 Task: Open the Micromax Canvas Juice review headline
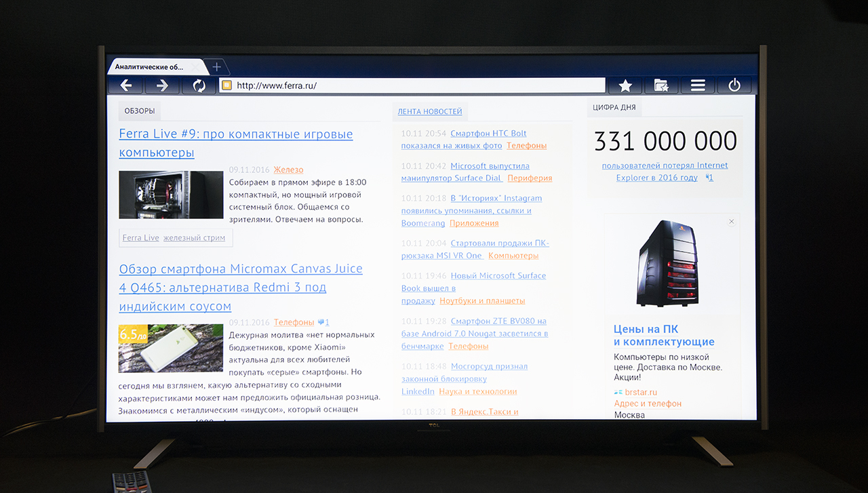[241, 288]
